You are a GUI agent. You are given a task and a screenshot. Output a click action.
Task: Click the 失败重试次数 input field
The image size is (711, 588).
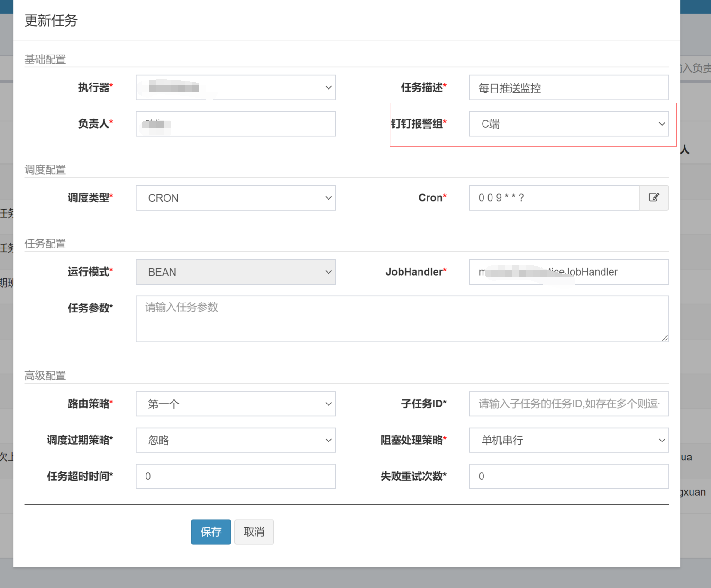(568, 477)
